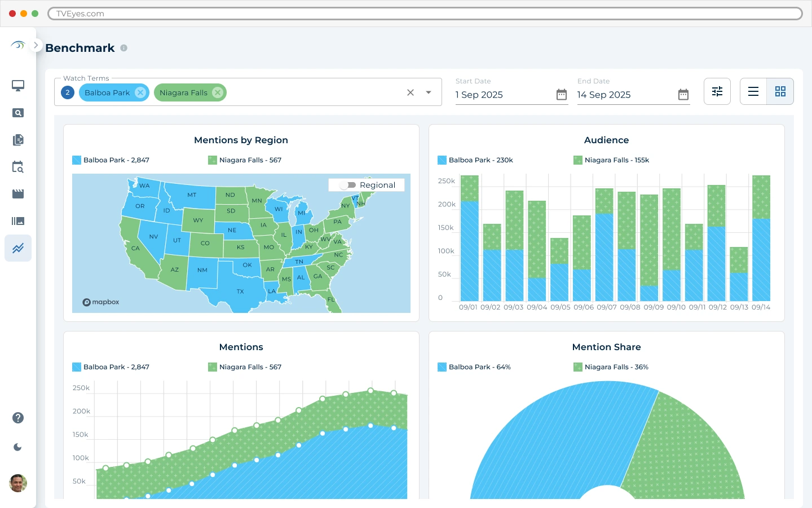
Task: Open the search media sidebar icon
Action: 18,113
